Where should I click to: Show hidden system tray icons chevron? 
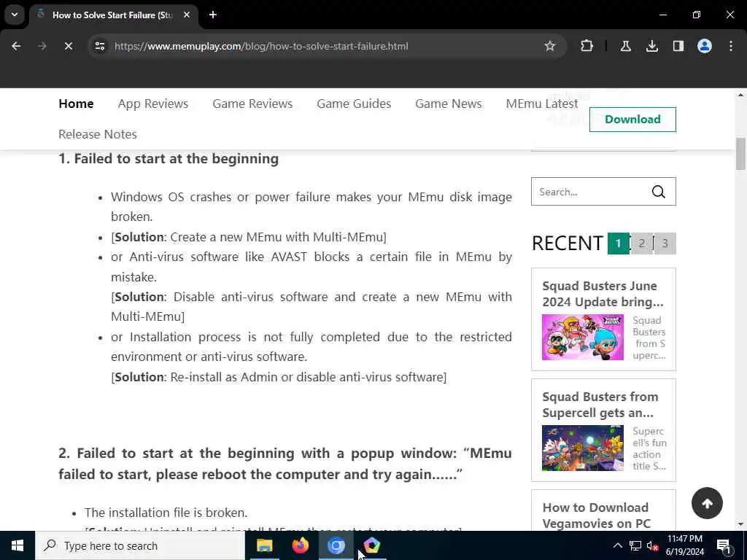tap(617, 545)
